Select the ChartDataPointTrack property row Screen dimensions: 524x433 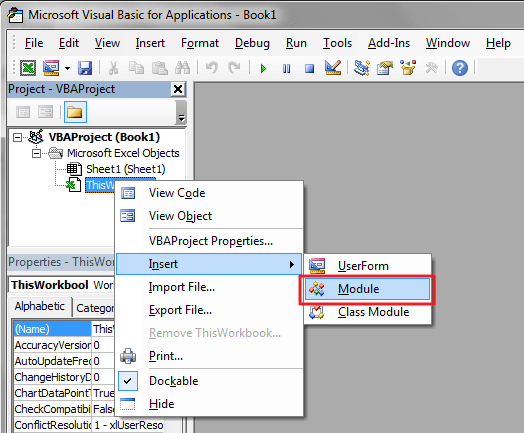[64, 393]
